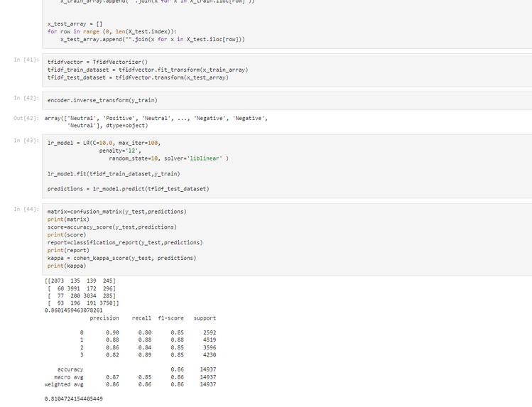Click the predictions = lr_model.predict line

(129, 189)
